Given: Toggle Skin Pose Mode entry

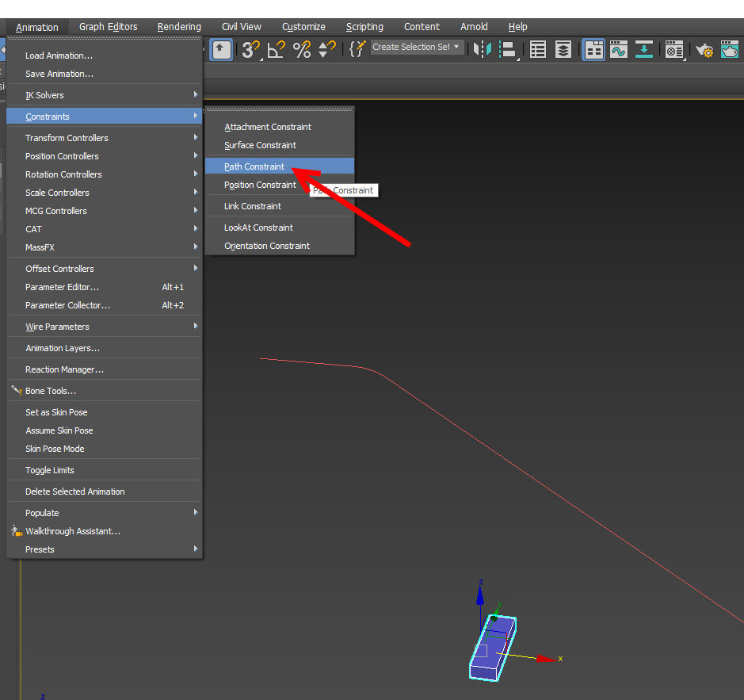Looking at the screenshot, I should (105, 449).
